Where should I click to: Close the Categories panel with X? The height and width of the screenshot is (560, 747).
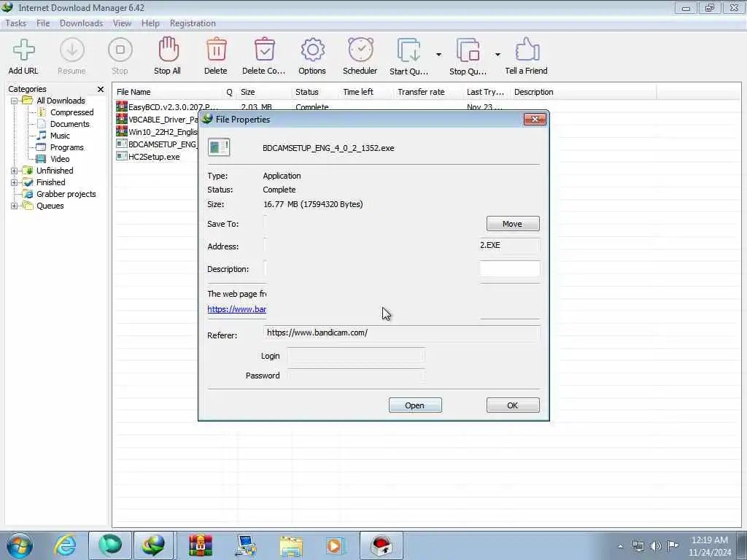(101, 89)
